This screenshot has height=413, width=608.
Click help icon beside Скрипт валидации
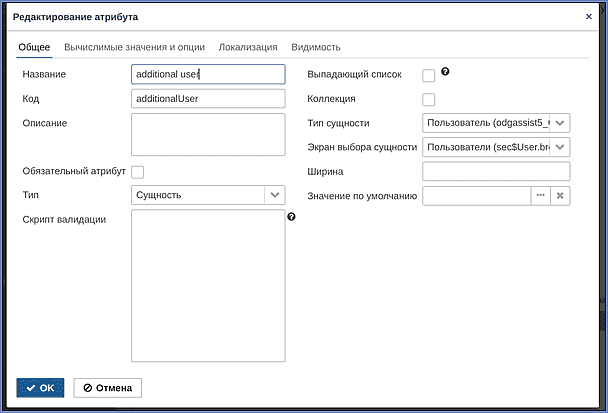pyautogui.click(x=292, y=217)
